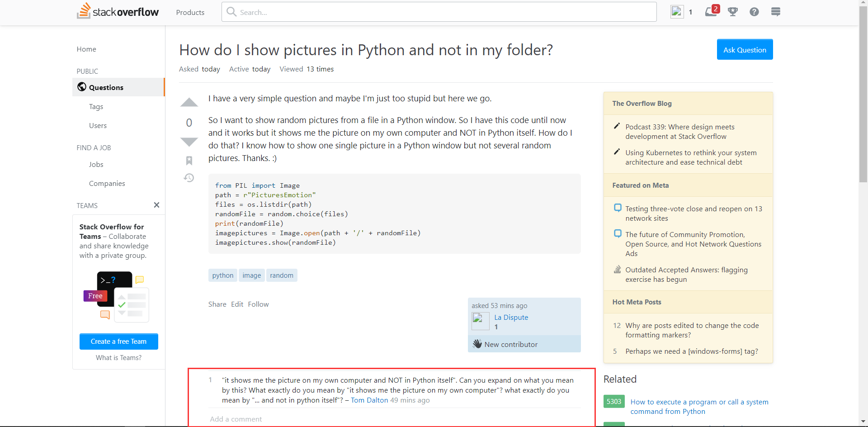
Task: Open Users in the sidebar
Action: (x=98, y=125)
